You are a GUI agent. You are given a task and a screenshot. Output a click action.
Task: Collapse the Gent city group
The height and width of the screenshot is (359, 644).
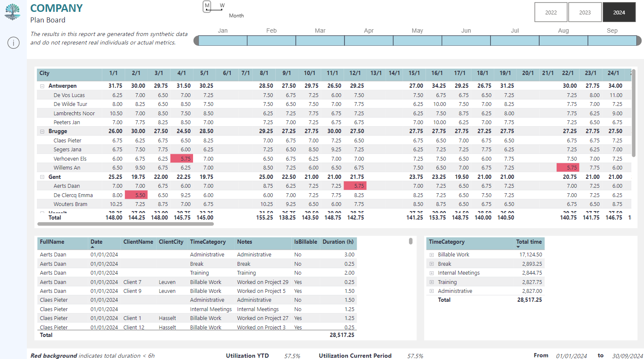[42, 177]
